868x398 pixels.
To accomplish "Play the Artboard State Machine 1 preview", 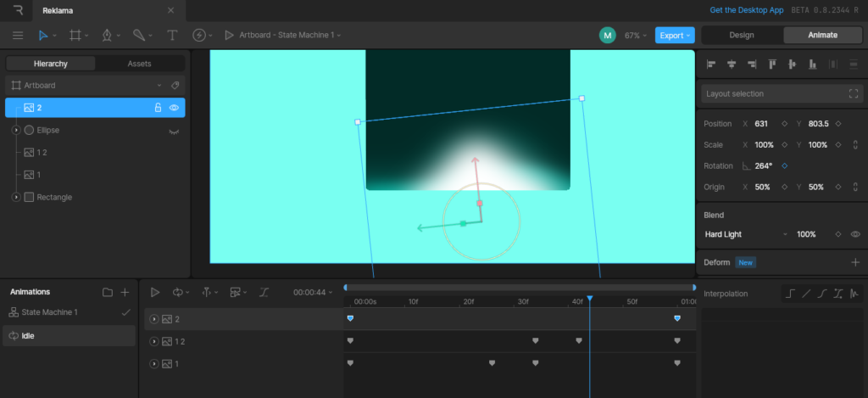I will [229, 36].
